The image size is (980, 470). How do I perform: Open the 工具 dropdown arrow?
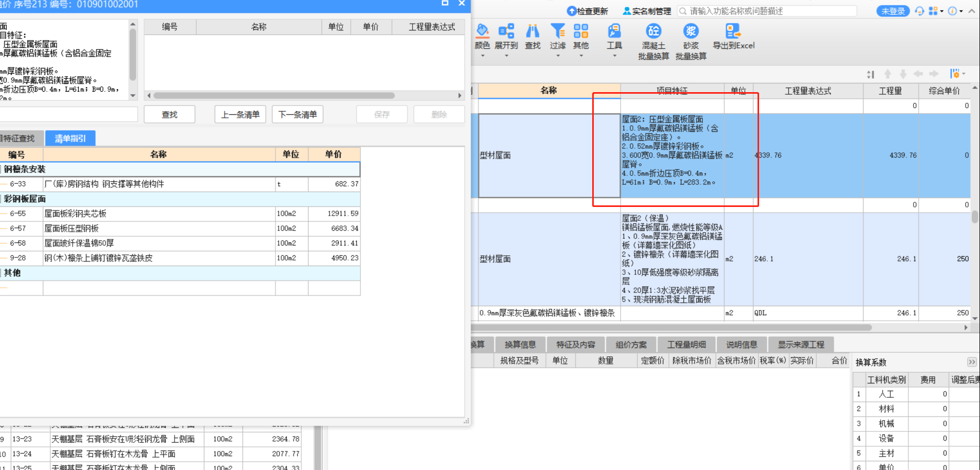[614, 56]
